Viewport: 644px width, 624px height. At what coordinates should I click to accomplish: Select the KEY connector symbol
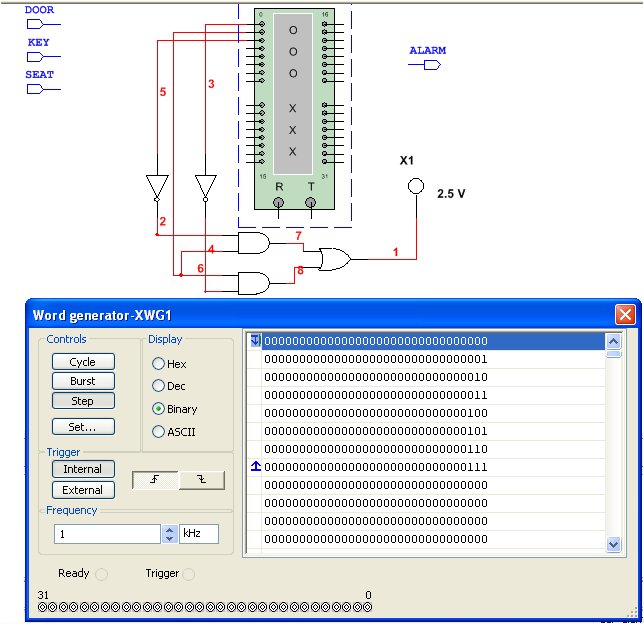point(37,57)
